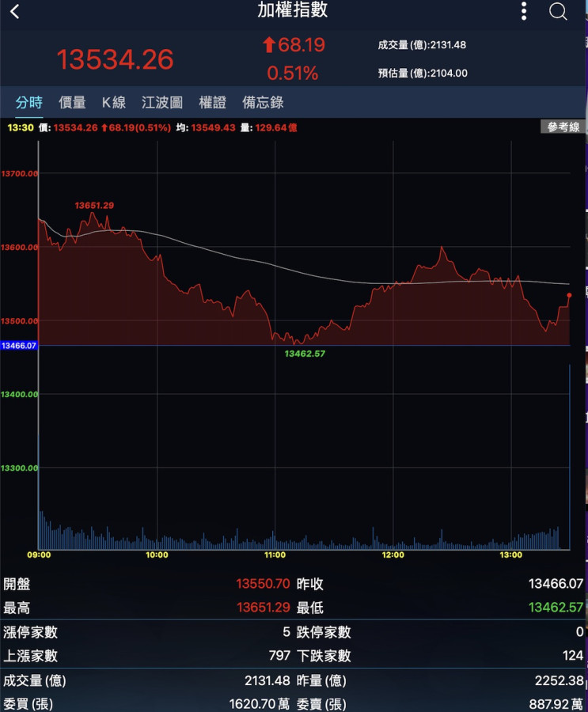Click the tall closing volume bar at 13:30
Screen dimensions: 588x712
(x=569, y=456)
